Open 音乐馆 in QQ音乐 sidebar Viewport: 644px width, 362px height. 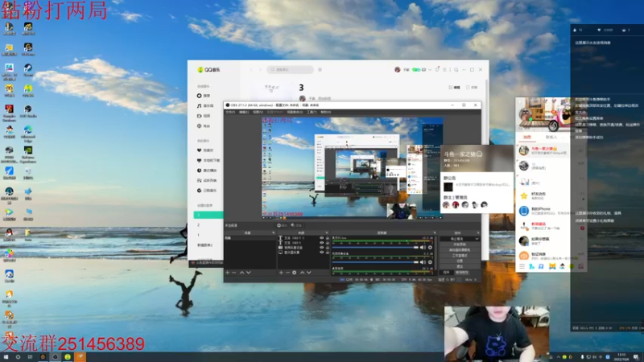pyautogui.click(x=205, y=105)
